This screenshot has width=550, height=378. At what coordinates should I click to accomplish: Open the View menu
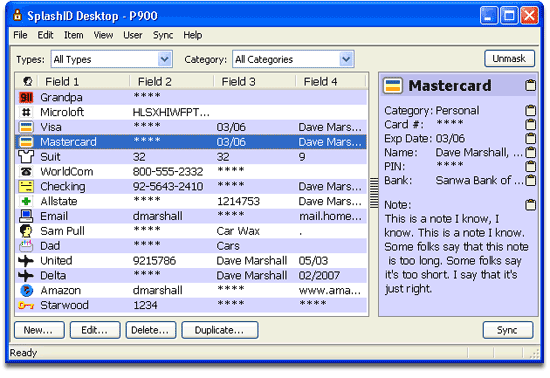coord(103,35)
